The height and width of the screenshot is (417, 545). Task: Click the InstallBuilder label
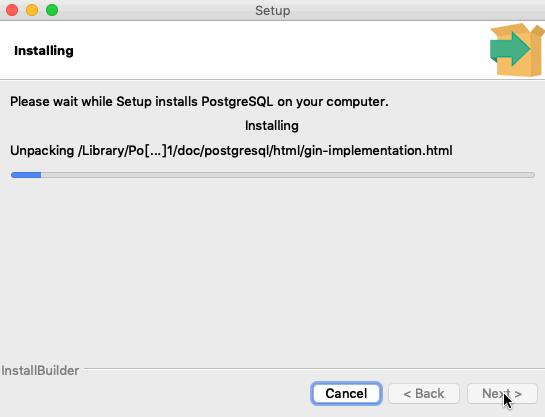[x=40, y=370]
